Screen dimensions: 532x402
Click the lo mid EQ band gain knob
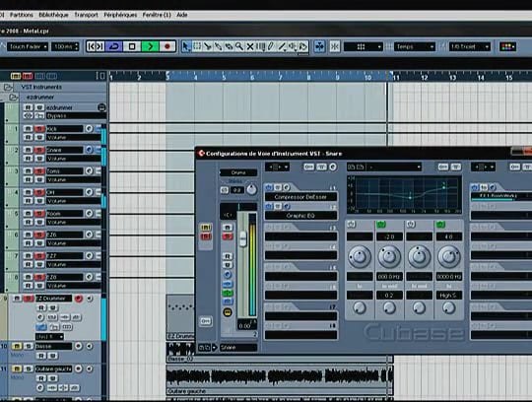[389, 256]
